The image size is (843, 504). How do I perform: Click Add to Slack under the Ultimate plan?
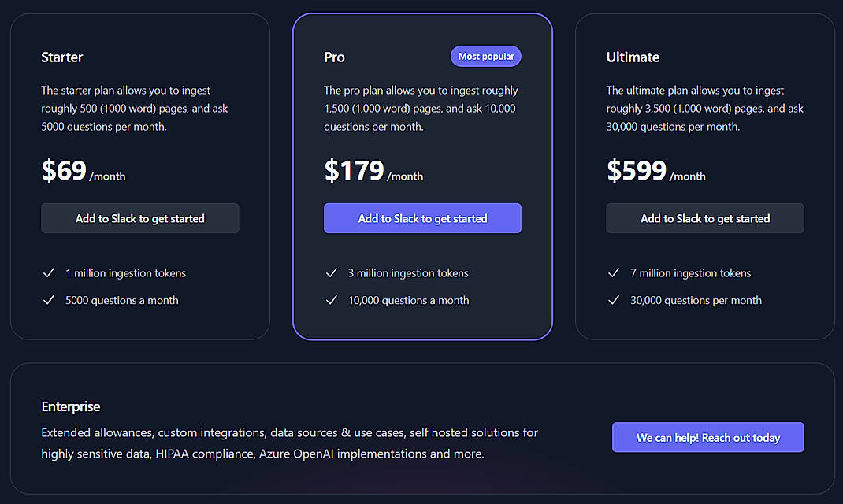(704, 218)
